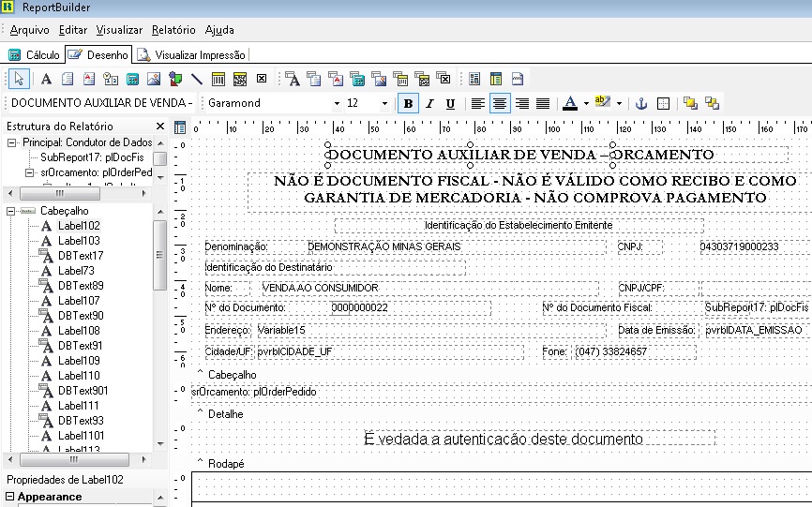Open the Editar menu
This screenshot has height=507, width=812.
[73, 30]
